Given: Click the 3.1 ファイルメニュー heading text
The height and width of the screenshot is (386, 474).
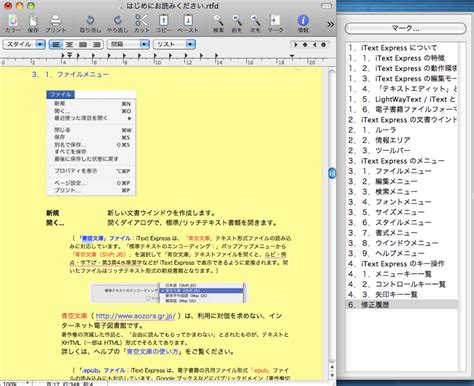Looking at the screenshot, I should coord(70,75).
